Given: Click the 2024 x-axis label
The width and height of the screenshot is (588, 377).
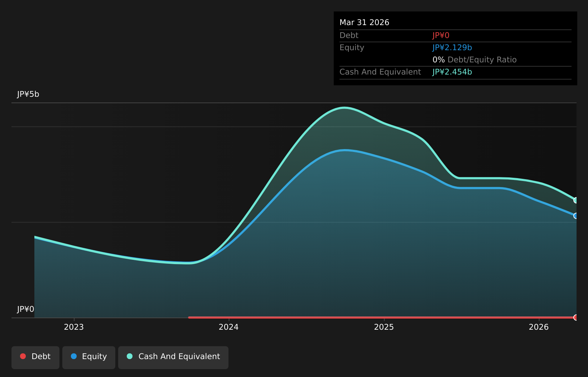Looking at the screenshot, I should (x=228, y=327).
